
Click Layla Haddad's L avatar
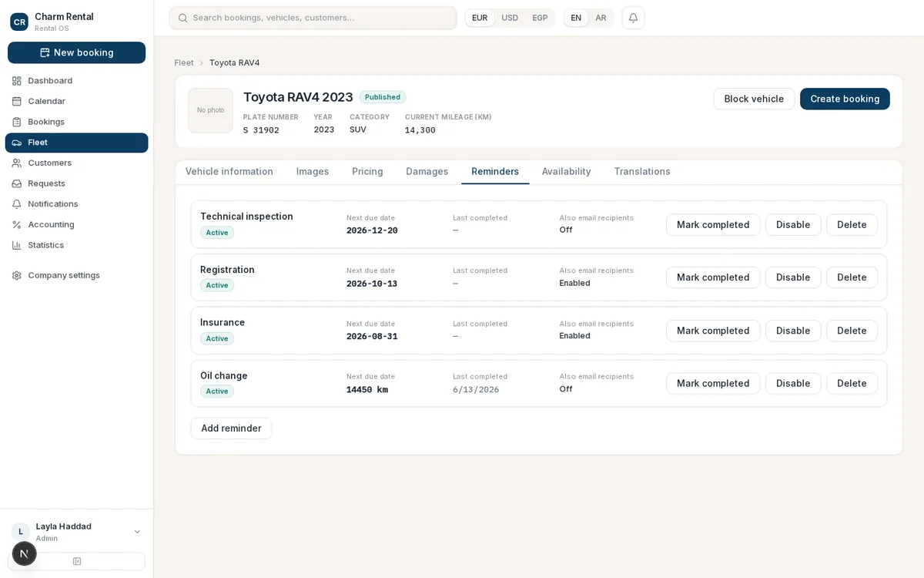[x=21, y=532]
